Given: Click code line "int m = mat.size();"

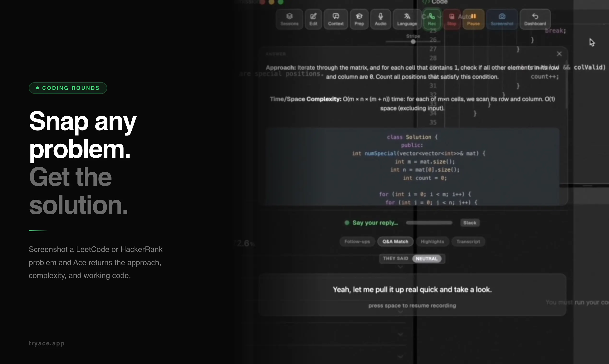Looking at the screenshot, I should click(x=425, y=162).
